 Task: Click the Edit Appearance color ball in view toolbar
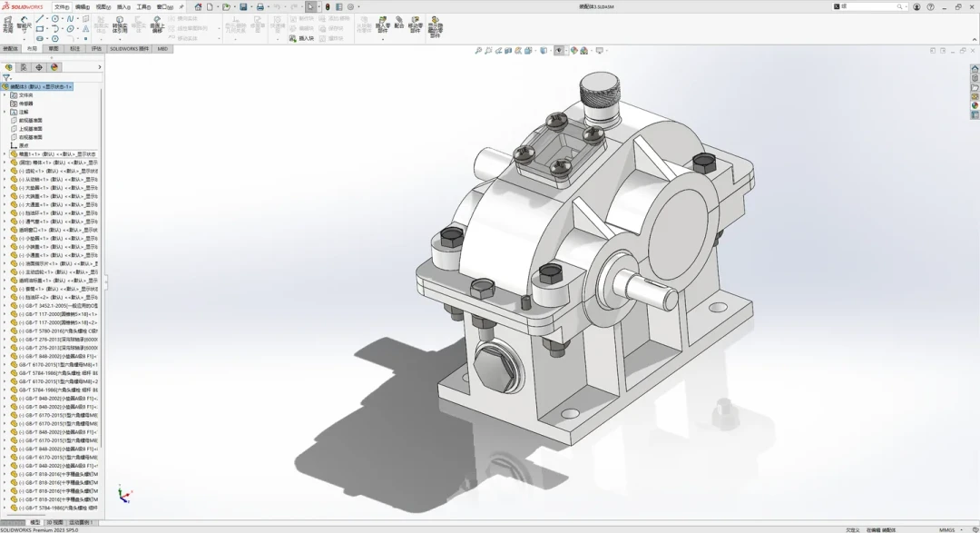[573, 51]
